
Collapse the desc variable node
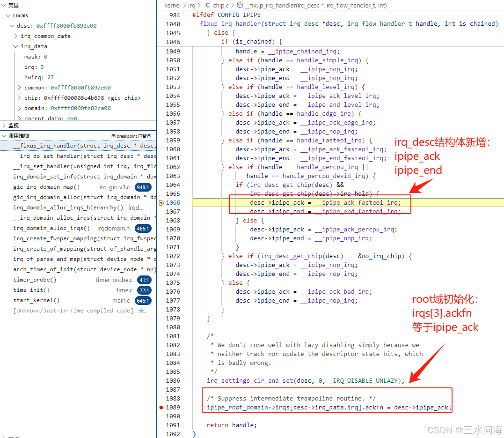point(12,26)
